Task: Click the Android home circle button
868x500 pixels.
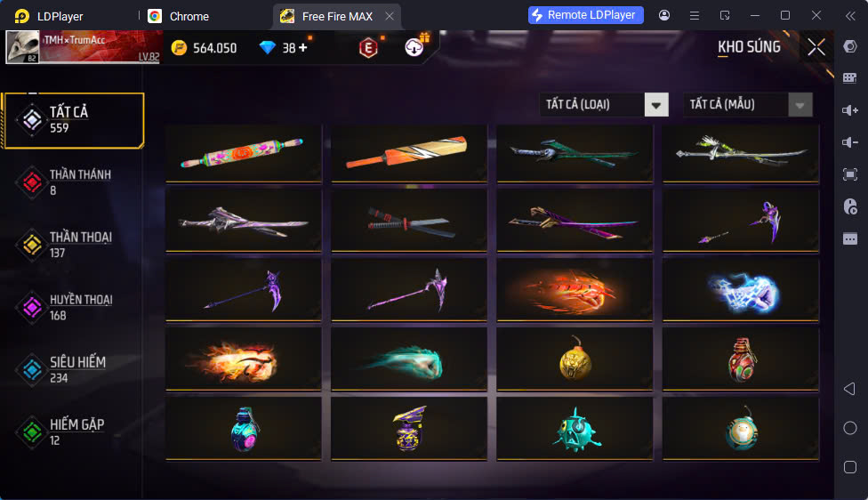Action: pyautogui.click(x=849, y=428)
